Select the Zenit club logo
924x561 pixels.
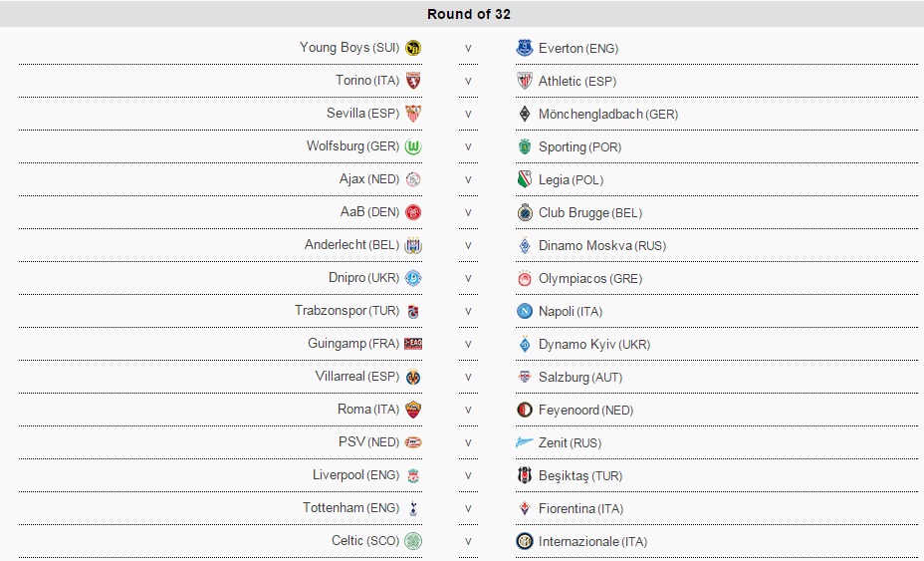pyautogui.click(x=525, y=442)
